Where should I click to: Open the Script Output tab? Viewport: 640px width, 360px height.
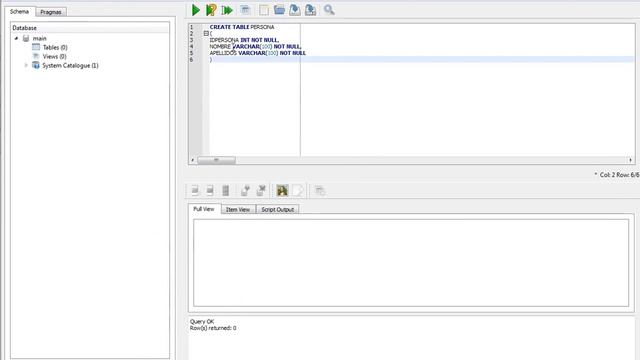(x=278, y=209)
